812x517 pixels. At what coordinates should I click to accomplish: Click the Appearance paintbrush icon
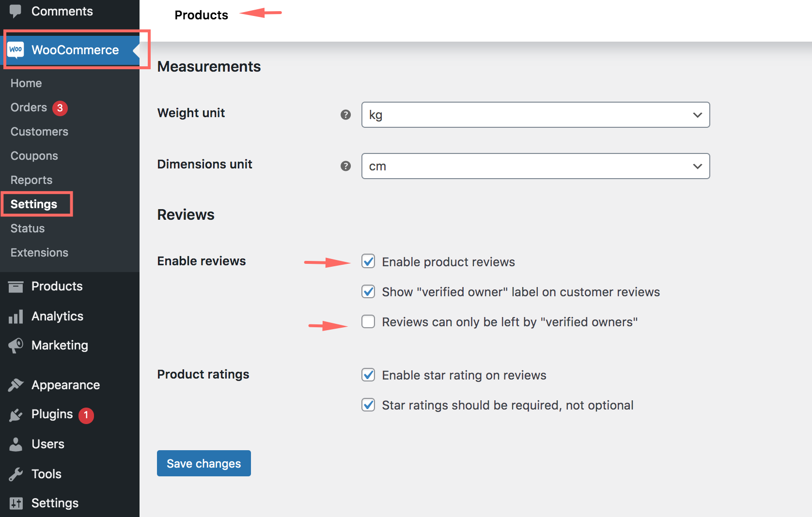tap(16, 385)
